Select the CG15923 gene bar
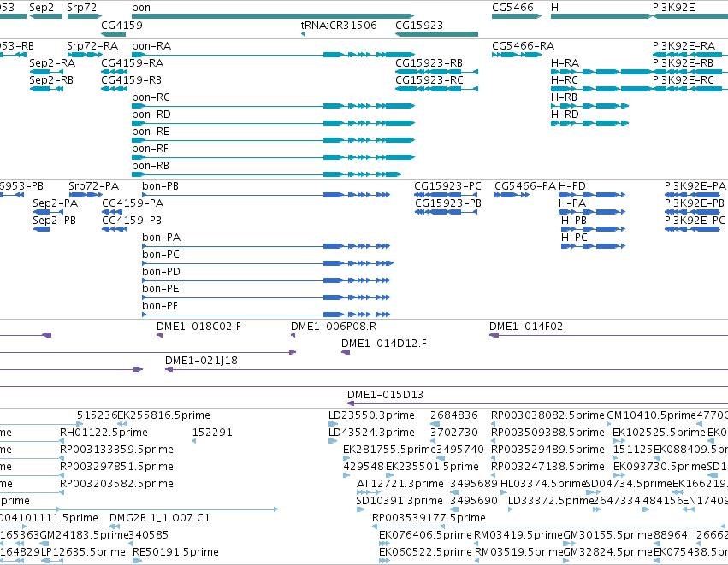Screen dimensions: 728x565 pyautogui.click(x=437, y=34)
